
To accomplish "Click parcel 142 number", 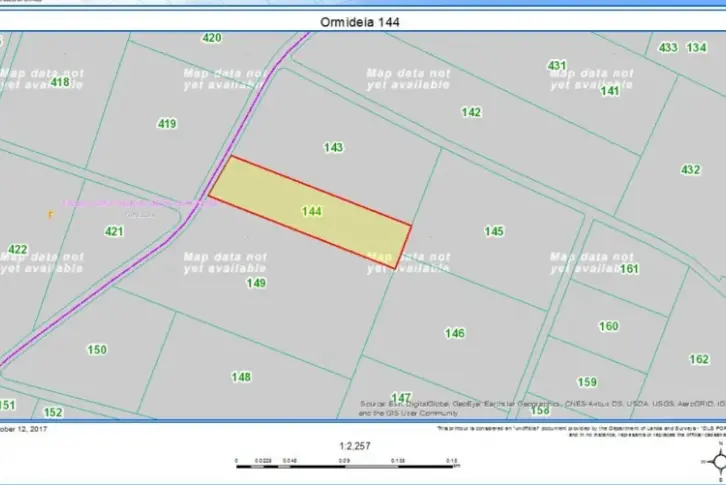I will 471,112.
